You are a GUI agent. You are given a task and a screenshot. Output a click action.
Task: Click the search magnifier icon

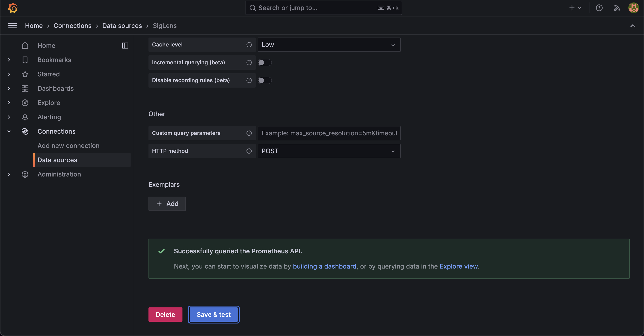coord(253,8)
